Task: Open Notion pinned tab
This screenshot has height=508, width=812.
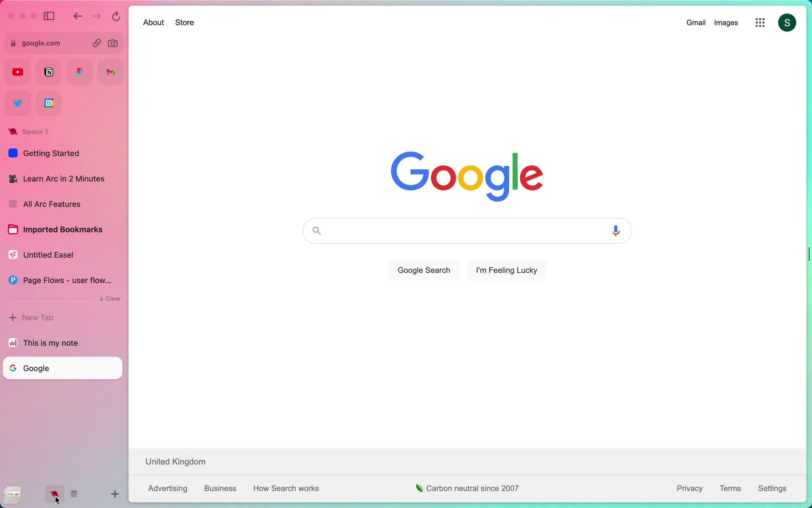Action: point(49,72)
